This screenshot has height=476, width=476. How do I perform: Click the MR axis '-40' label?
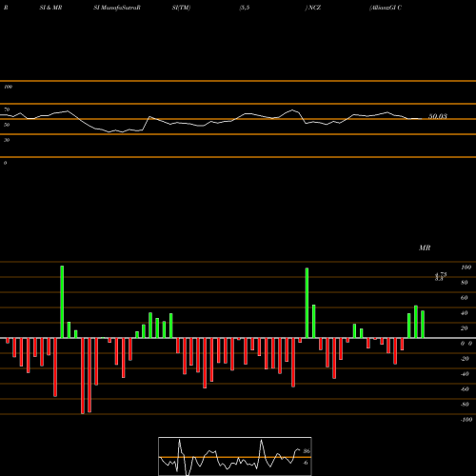[465, 374]
